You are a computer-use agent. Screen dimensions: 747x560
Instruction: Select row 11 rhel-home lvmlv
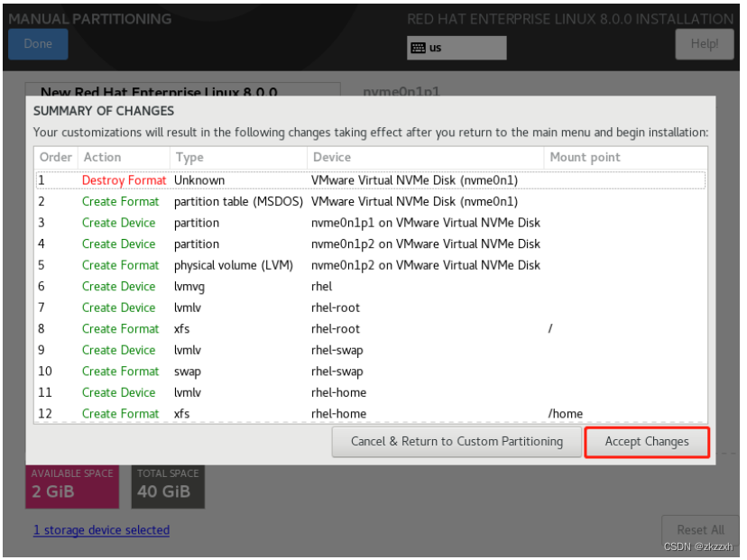coord(370,392)
